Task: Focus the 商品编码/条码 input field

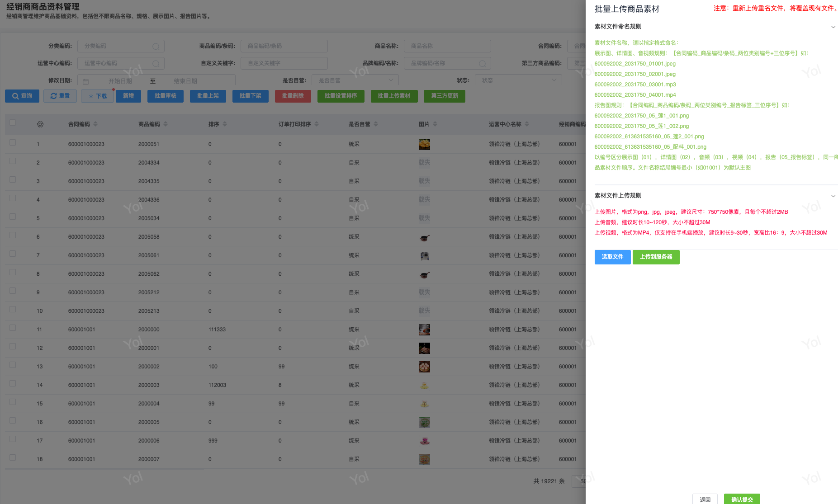Action: (x=284, y=46)
